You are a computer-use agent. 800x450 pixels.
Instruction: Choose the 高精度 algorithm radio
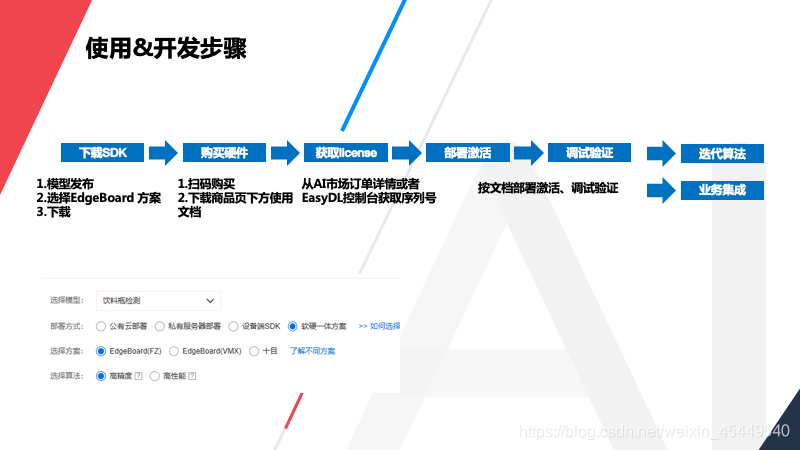point(101,376)
